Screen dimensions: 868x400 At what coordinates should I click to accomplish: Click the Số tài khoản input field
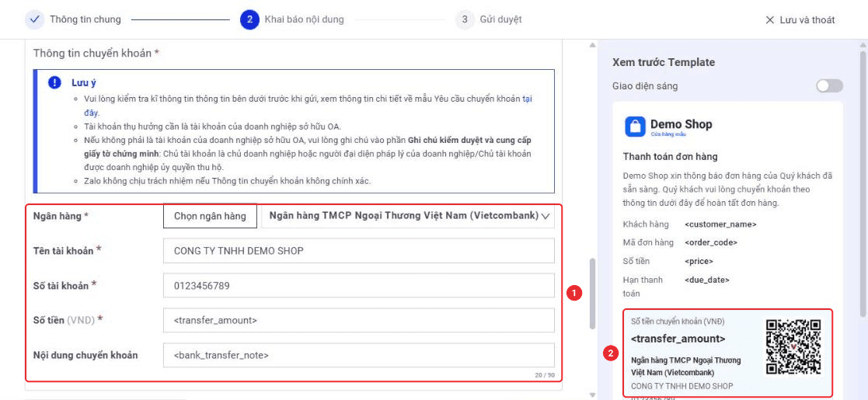(359, 286)
